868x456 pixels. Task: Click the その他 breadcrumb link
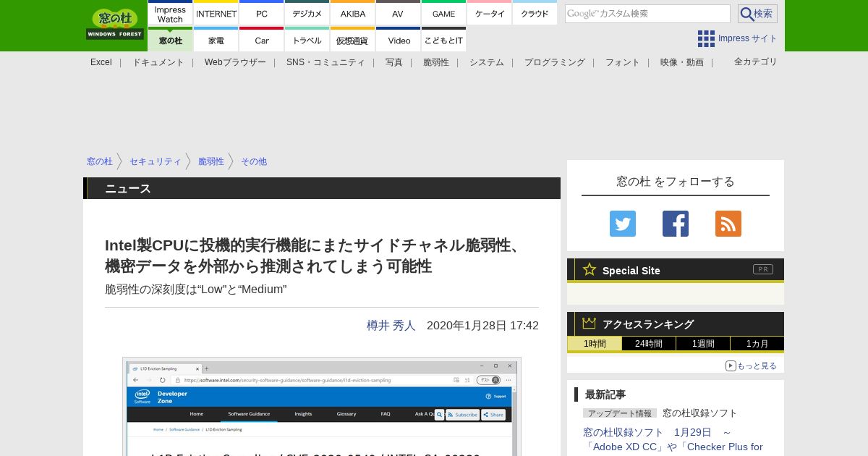coord(254,161)
